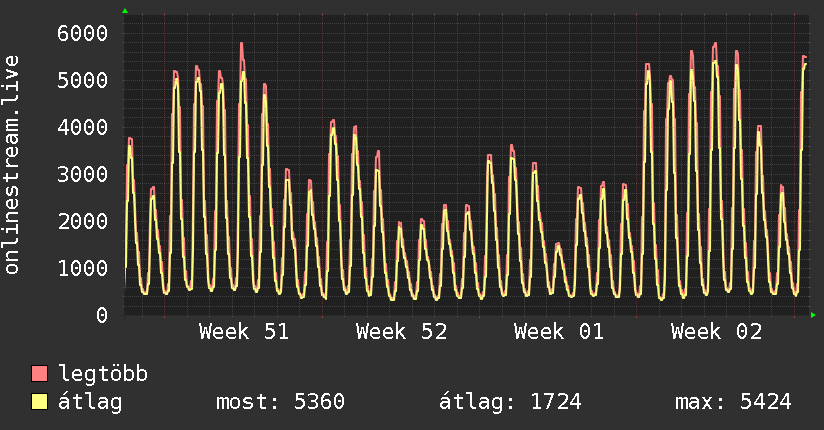This screenshot has height=430, width=824.
Task: Click the max: 5424 statistic
Action: point(733,402)
